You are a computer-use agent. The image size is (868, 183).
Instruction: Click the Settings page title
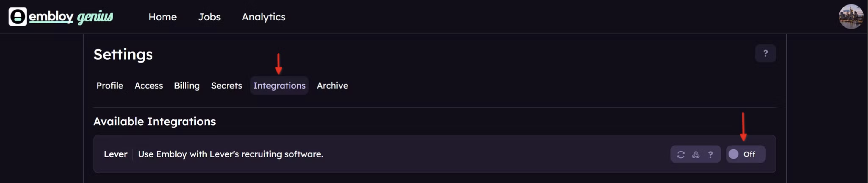tap(123, 55)
